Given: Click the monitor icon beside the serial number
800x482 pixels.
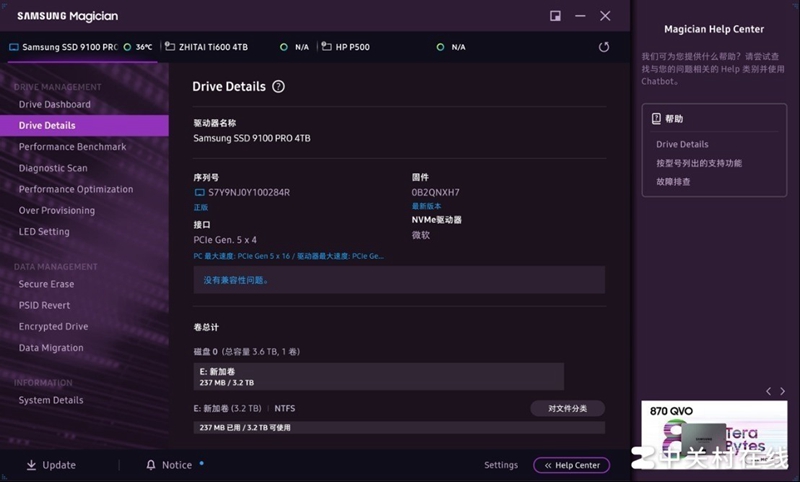Looking at the screenshot, I should [x=199, y=192].
